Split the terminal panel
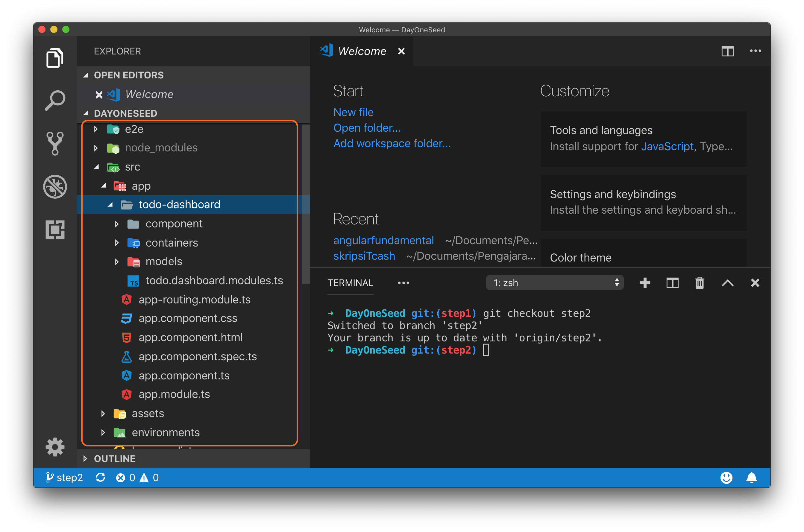This screenshot has width=804, height=532. click(672, 283)
